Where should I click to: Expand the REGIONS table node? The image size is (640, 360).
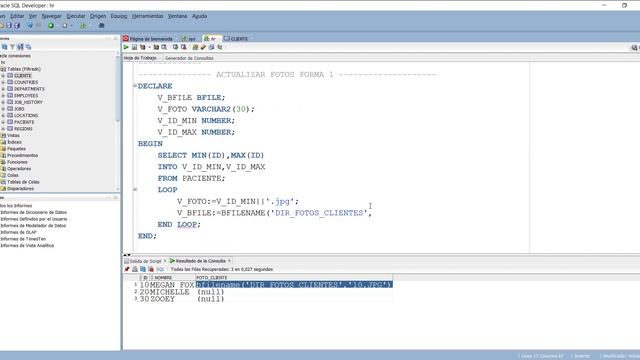[x=3, y=129]
